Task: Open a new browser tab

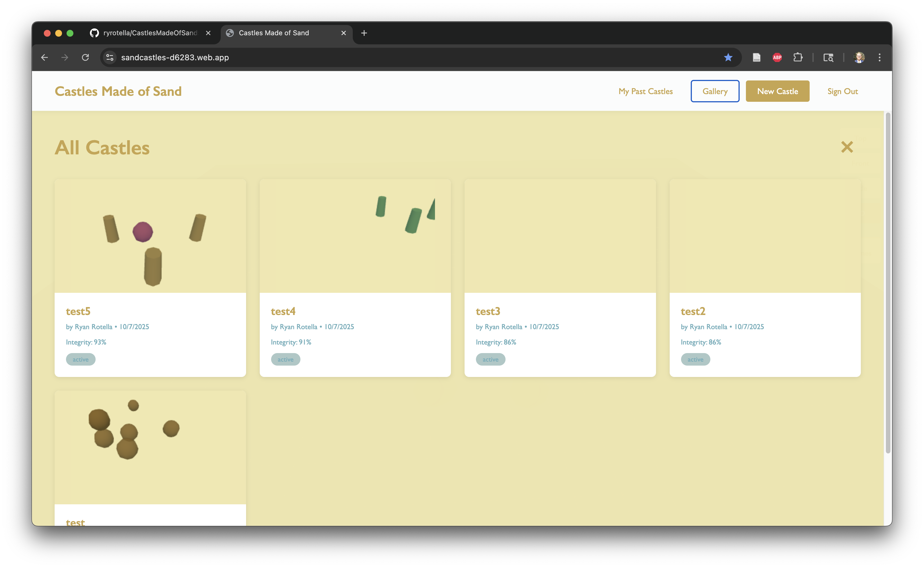Action: (364, 33)
